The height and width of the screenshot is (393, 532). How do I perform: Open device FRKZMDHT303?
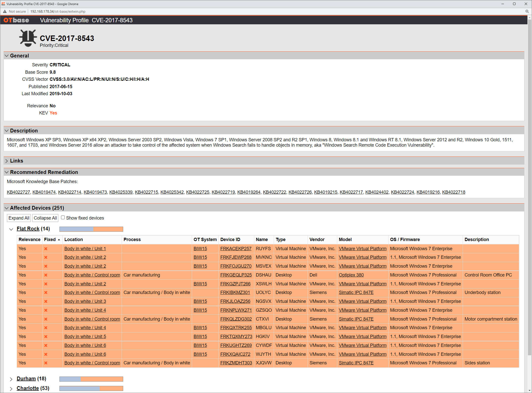click(x=236, y=363)
